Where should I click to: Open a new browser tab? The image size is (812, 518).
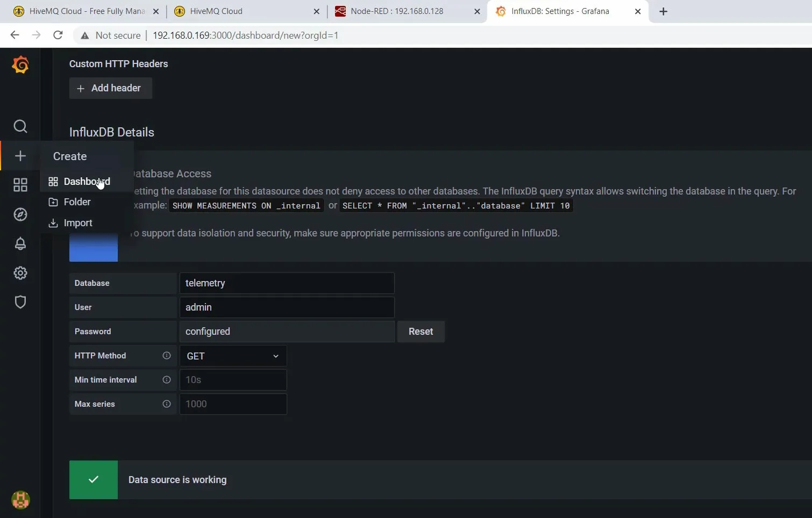click(x=664, y=11)
